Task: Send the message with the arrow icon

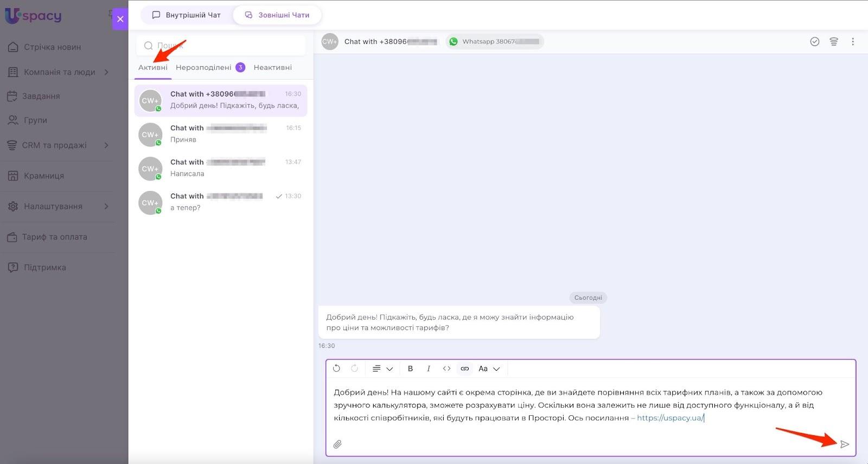Action: pos(845,444)
